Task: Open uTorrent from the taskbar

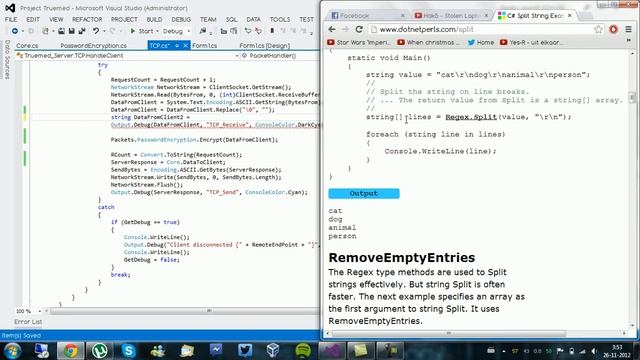Action: pos(100,351)
